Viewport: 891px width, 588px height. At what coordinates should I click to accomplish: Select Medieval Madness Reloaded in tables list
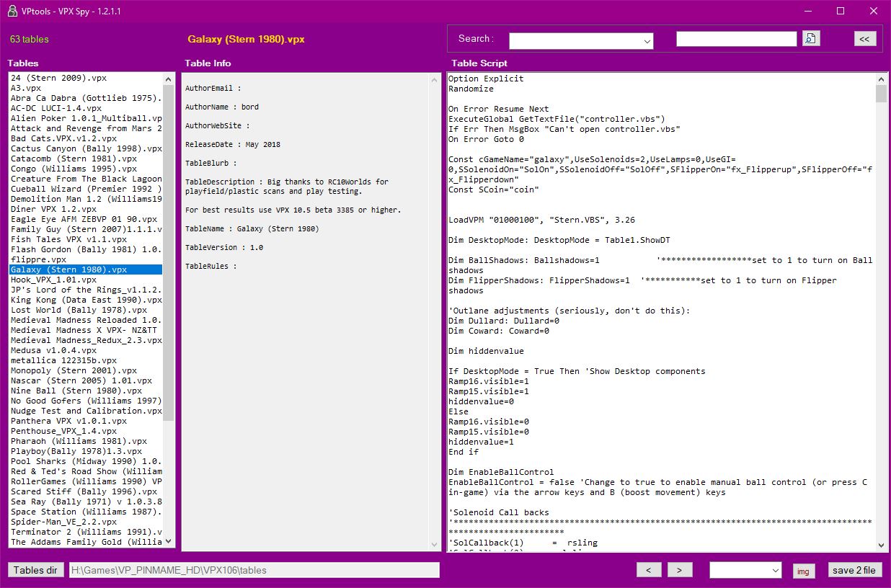click(x=86, y=320)
